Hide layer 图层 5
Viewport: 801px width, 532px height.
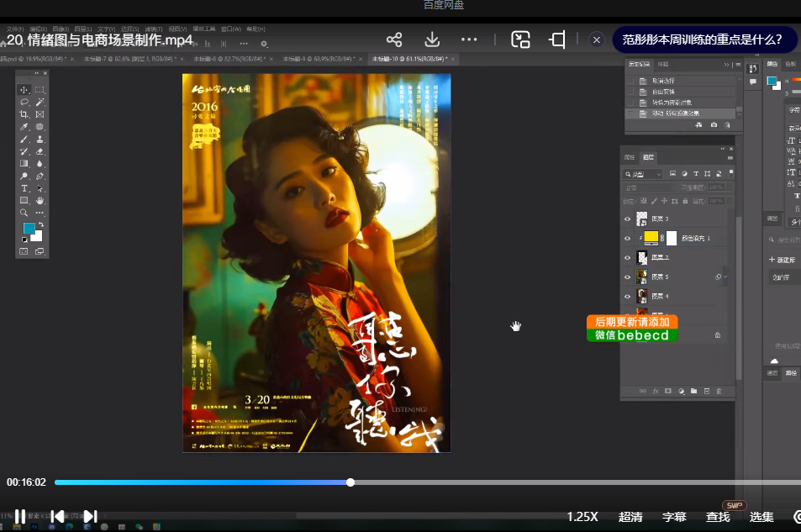pyautogui.click(x=627, y=277)
